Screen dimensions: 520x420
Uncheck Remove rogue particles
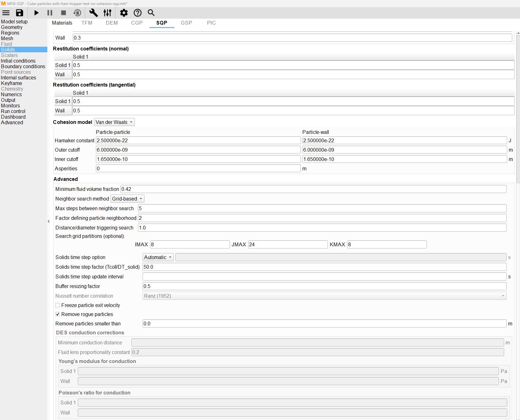tap(58, 314)
